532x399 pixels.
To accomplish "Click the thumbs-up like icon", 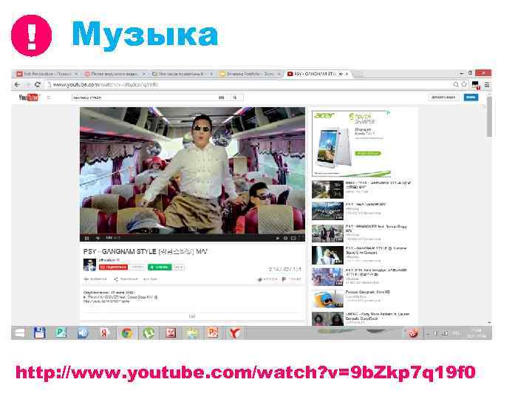I will 260,279.
